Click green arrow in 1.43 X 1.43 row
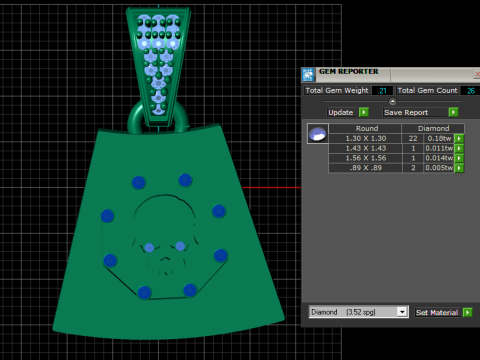The height and width of the screenshot is (360, 480). (459, 148)
